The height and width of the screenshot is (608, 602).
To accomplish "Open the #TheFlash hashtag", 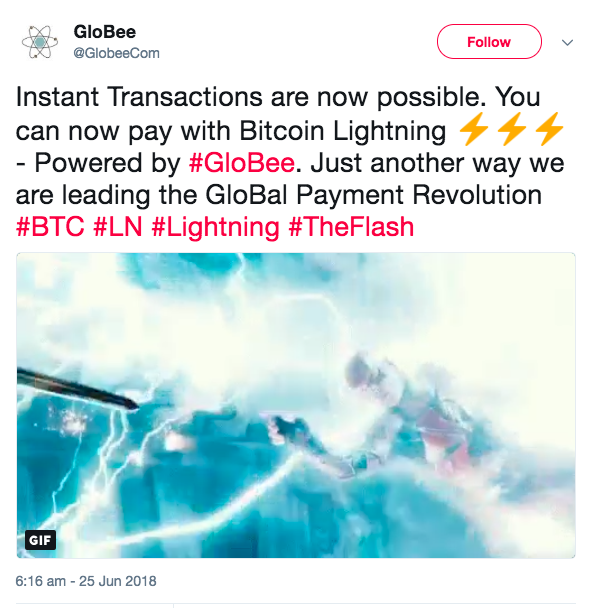I will pyautogui.click(x=351, y=227).
